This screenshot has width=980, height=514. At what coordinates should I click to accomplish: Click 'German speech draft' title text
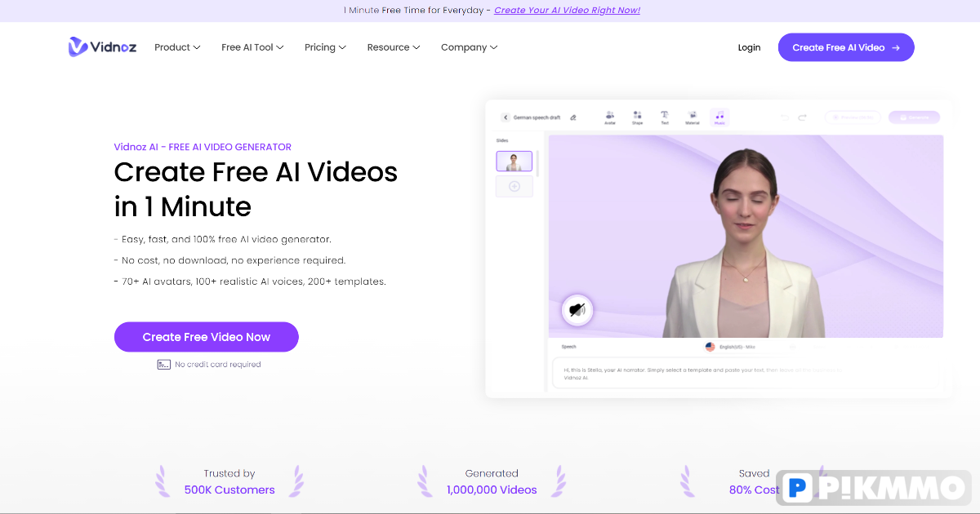pyautogui.click(x=537, y=117)
